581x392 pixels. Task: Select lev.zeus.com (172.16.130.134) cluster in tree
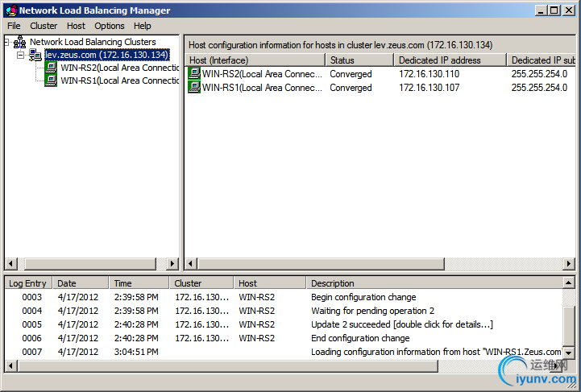pos(106,55)
